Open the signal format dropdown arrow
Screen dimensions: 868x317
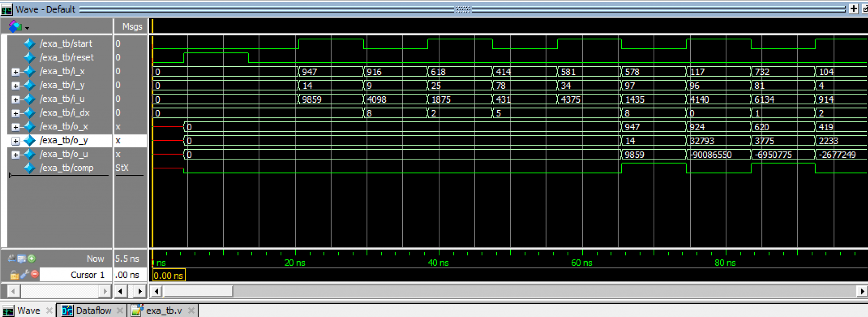point(27,28)
